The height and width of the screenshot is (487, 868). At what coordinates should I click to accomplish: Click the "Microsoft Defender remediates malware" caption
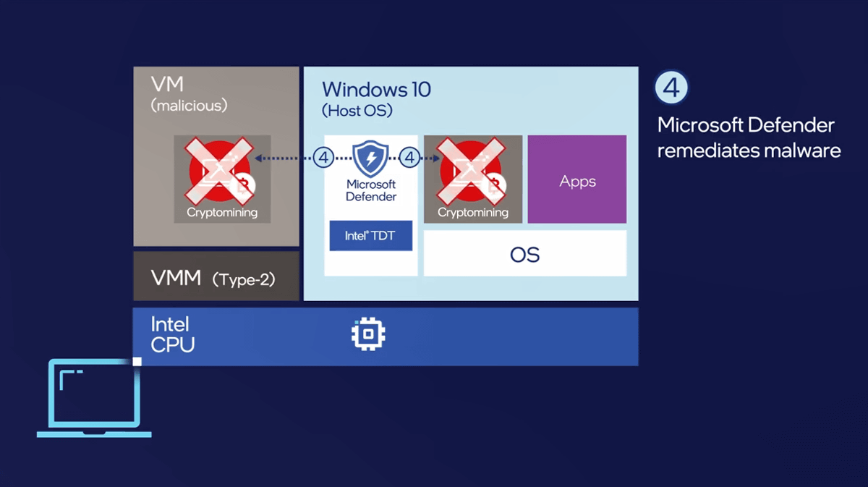pos(749,137)
